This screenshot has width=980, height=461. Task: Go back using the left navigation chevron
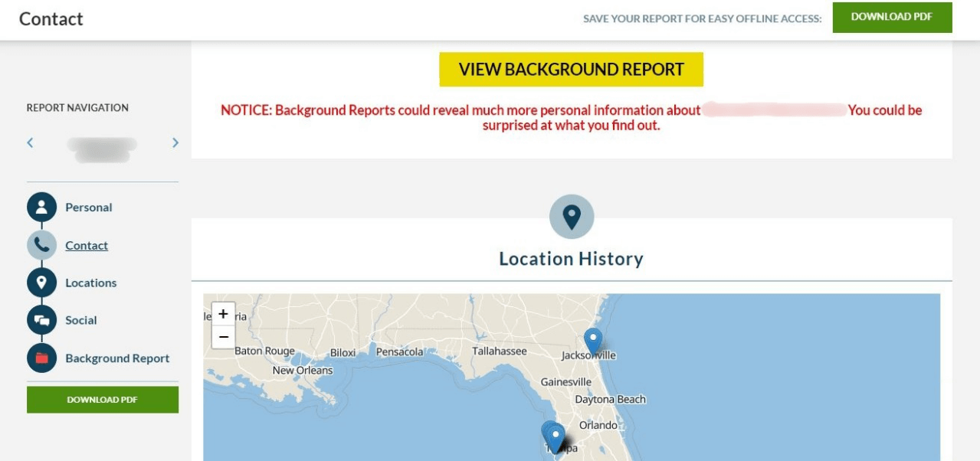(30, 142)
